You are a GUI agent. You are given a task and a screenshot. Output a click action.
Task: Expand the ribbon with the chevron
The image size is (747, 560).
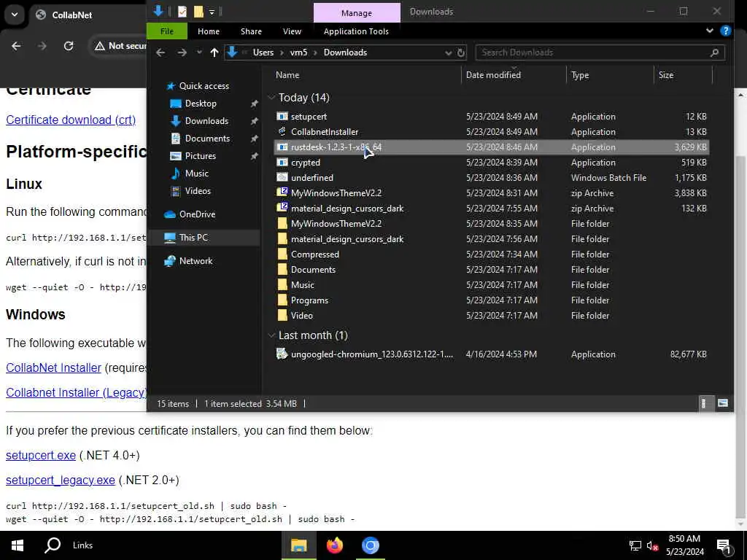click(709, 31)
